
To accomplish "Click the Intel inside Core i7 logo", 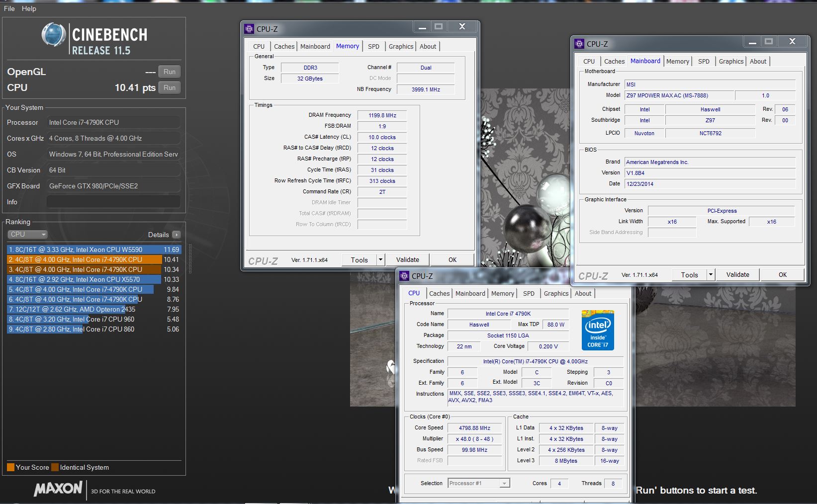I will click(x=598, y=331).
